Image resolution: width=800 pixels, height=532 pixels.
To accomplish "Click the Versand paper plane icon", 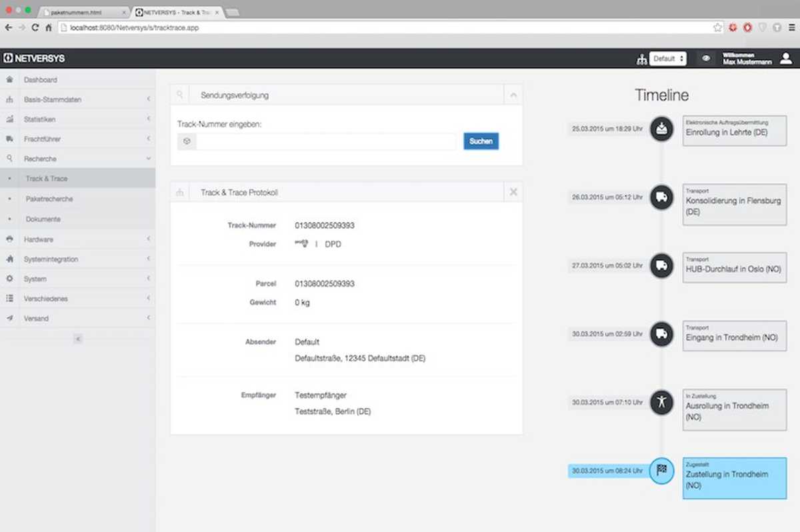I will [9, 318].
